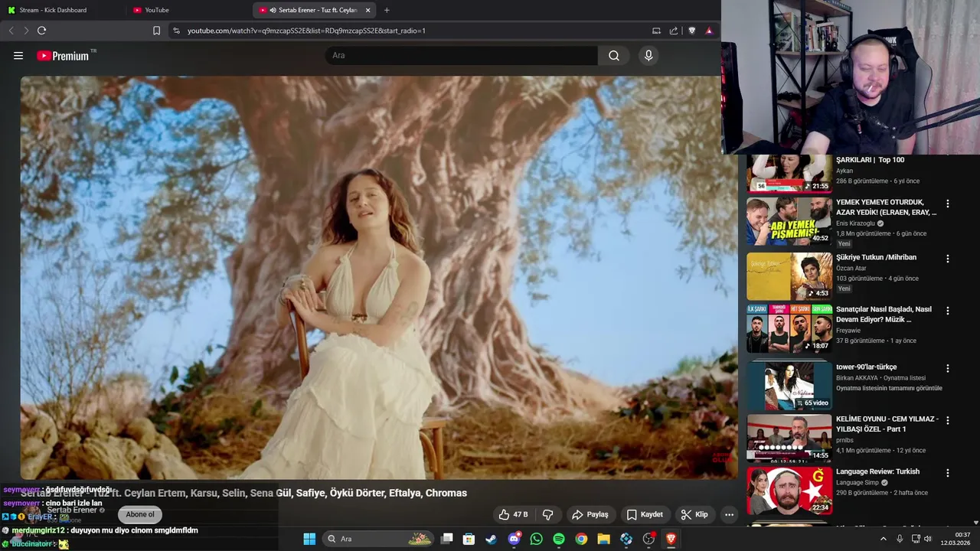980x551 pixels.
Task: Open Steam from the taskbar
Action: click(491, 539)
